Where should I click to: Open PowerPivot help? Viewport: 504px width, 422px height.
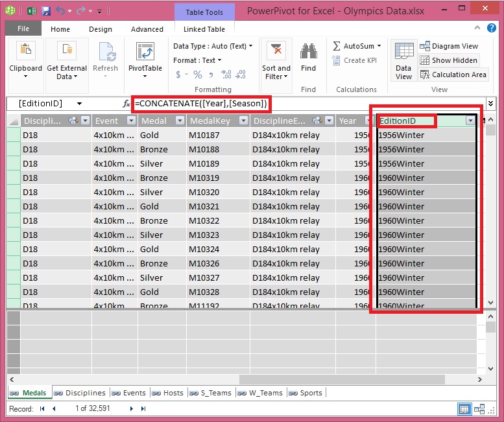point(492,29)
